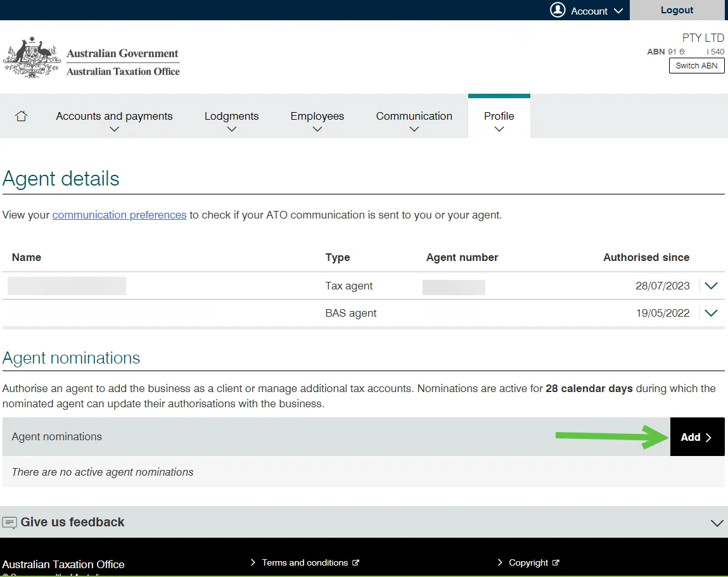728x577 pixels.
Task: Click the arrow beside Copyright
Action: 499,562
